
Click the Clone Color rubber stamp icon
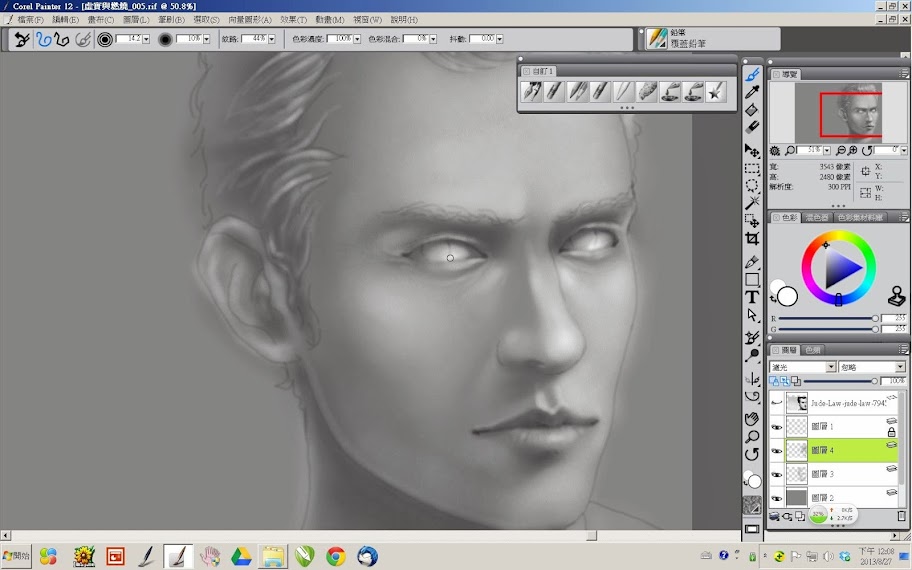pyautogui.click(x=896, y=296)
